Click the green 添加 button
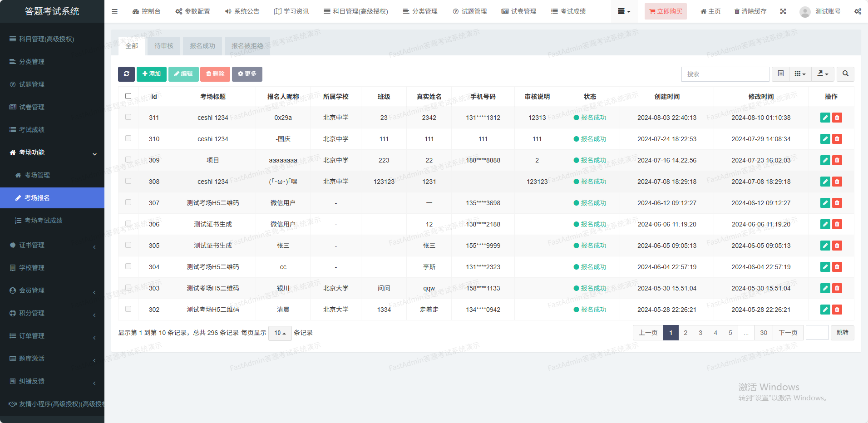Screen dimensions: 868x423 point(151,74)
